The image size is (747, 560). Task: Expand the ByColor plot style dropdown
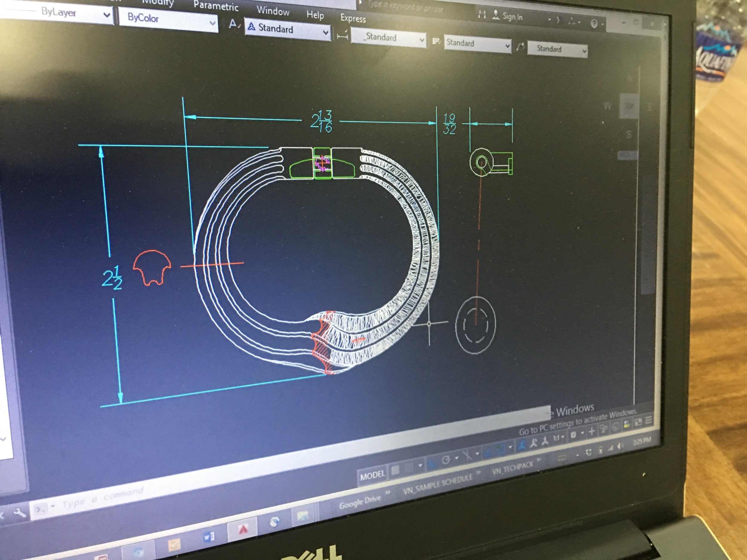(x=212, y=23)
